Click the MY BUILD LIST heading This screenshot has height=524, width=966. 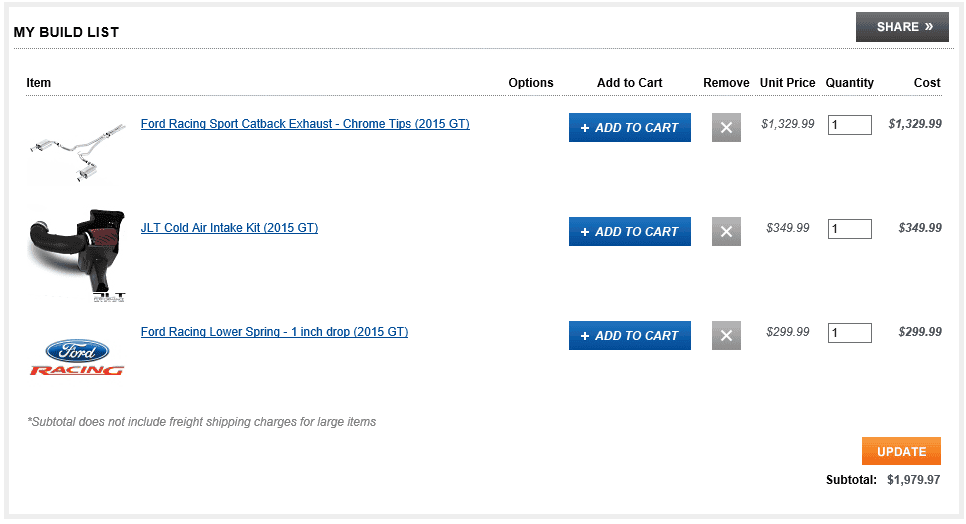point(67,32)
